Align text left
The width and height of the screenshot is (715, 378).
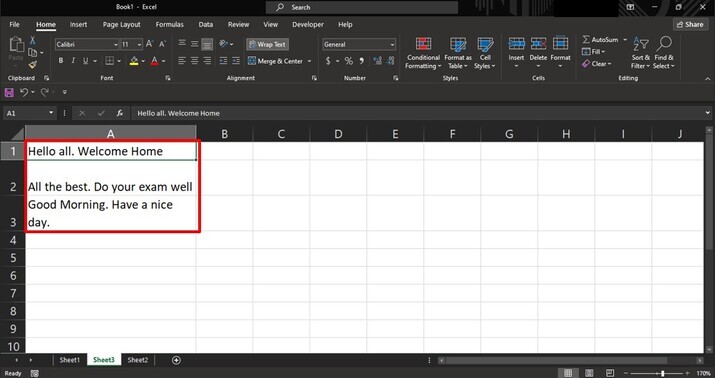coord(182,61)
